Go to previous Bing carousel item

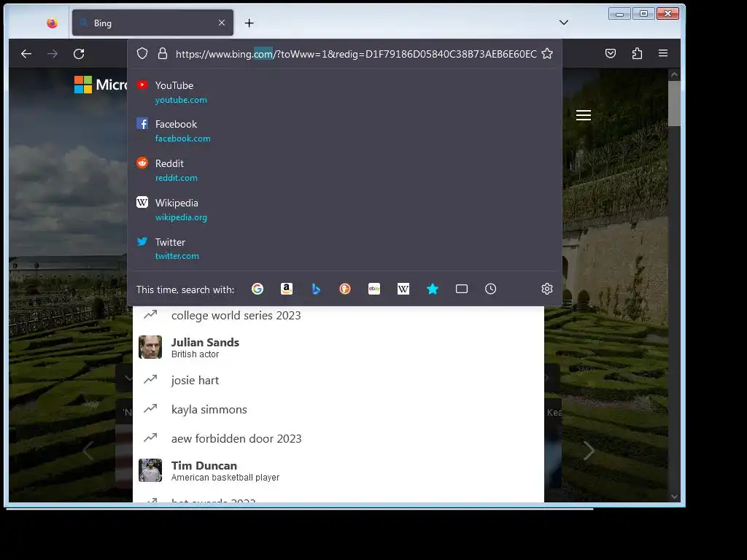[x=88, y=451]
